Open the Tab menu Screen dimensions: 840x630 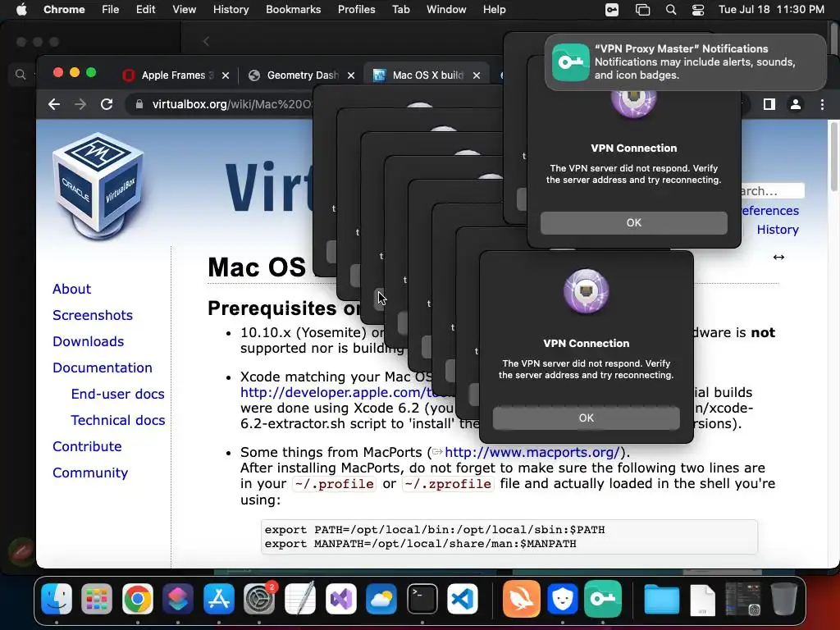pos(400,9)
